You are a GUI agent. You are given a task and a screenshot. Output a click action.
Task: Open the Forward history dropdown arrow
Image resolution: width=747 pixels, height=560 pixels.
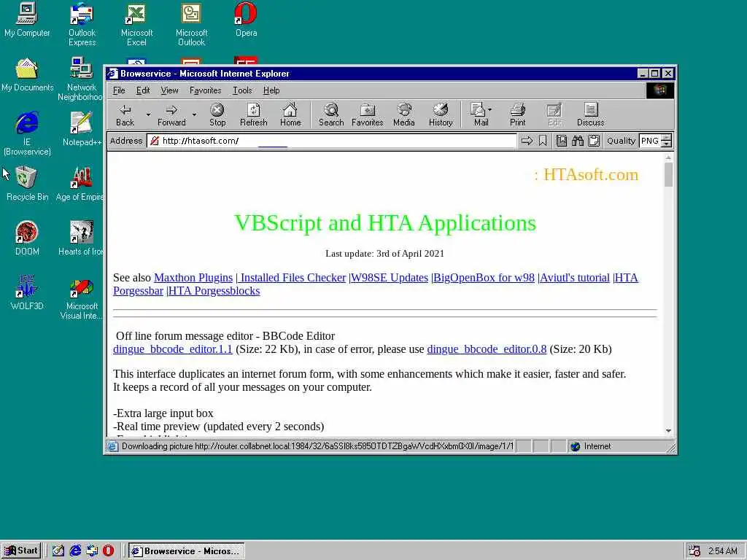tap(194, 114)
